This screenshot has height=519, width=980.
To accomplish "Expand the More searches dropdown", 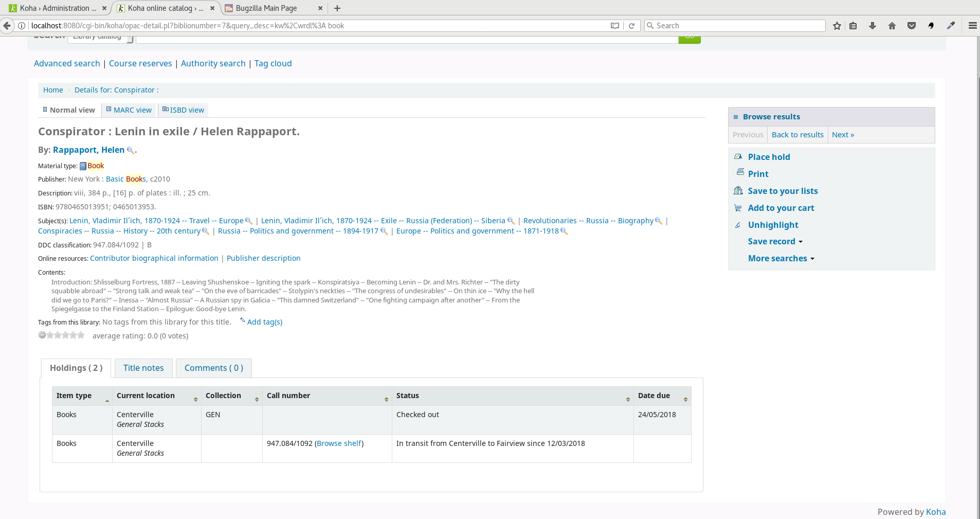I will 781,258.
